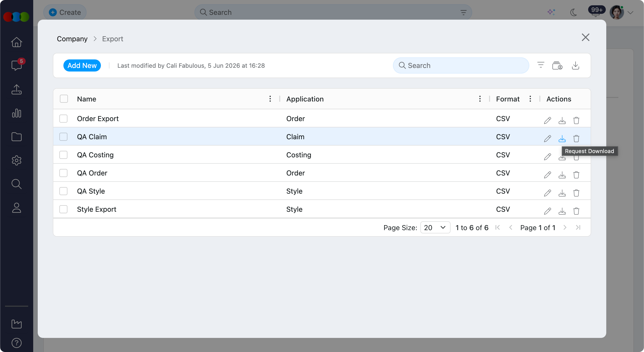This screenshot has width=644, height=352.
Task: Open the download requests icon in the Export toolbar
Action: coord(557,65)
